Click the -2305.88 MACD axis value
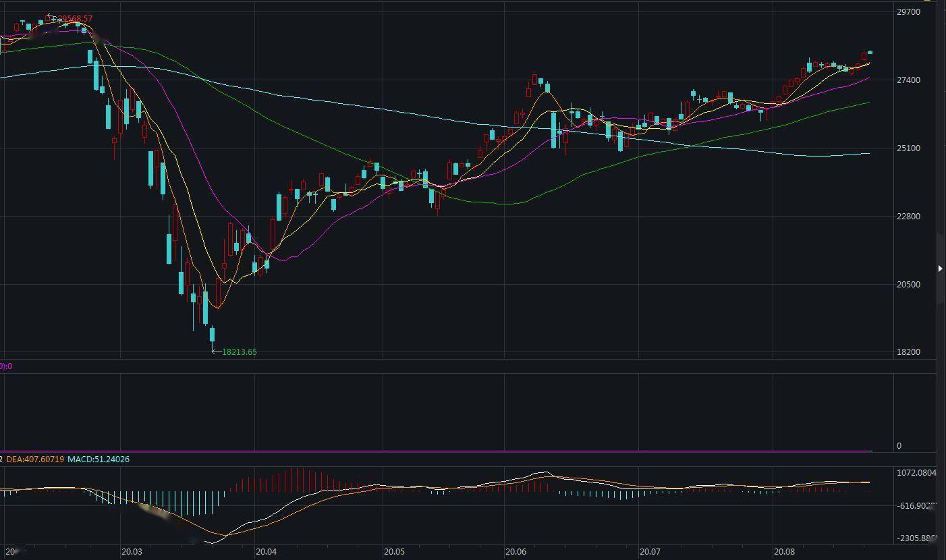Viewport: 946px width, 560px height. [x=916, y=538]
